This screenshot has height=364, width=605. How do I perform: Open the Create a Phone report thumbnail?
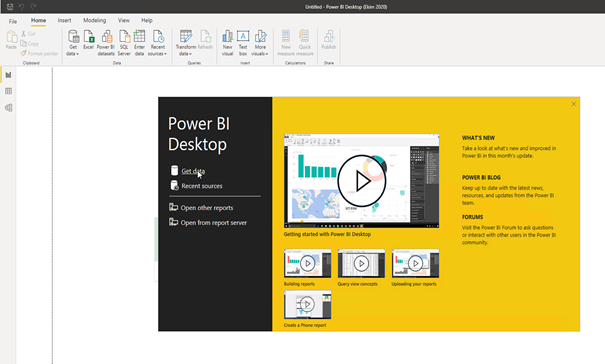click(x=308, y=305)
